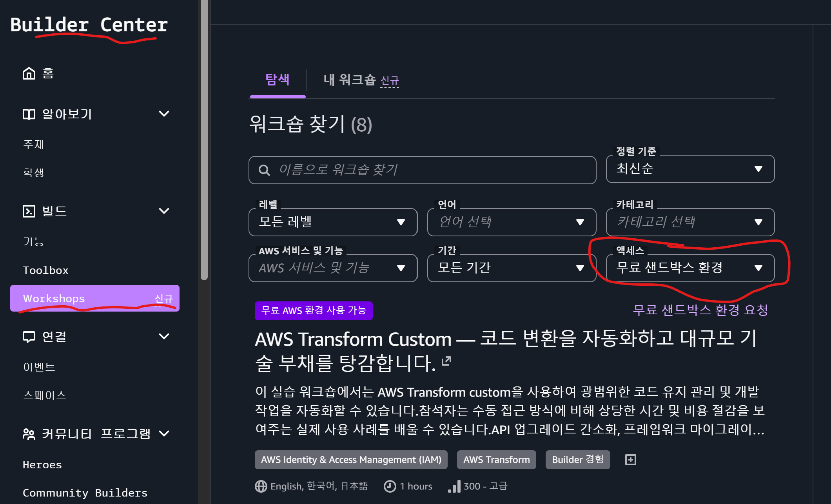Click the Builder 경험 tag
The width and height of the screenshot is (831, 504).
pos(578,460)
